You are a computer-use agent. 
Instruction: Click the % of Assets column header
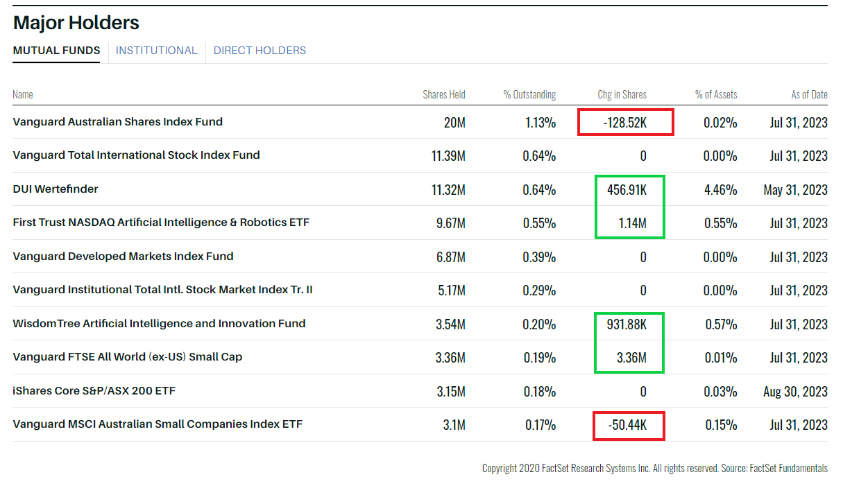click(x=716, y=95)
